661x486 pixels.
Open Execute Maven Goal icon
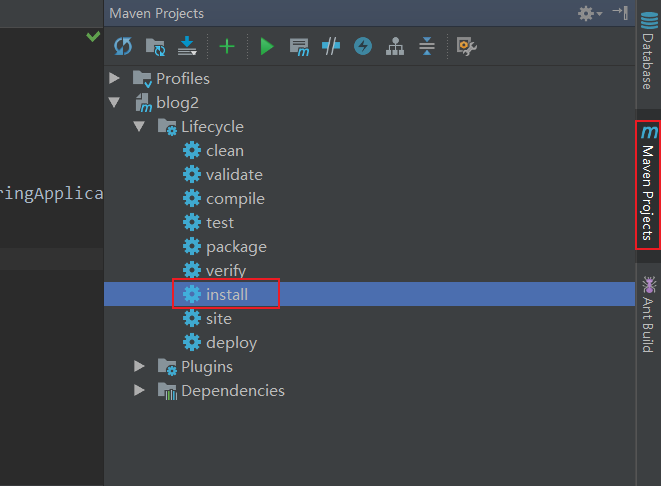(299, 47)
